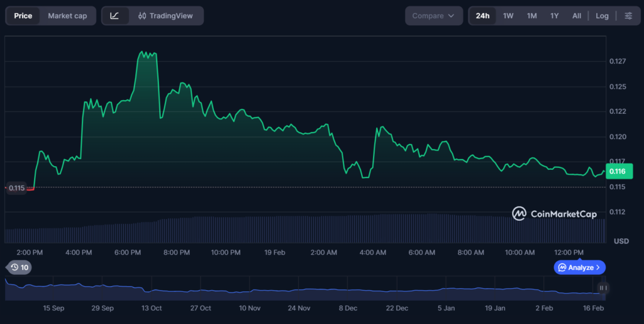Toggle Log scale on the chart
The image size is (644, 324).
click(602, 16)
